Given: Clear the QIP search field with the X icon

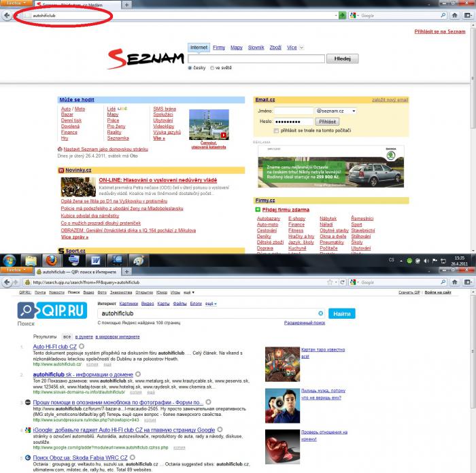Looking at the screenshot, I should [320, 314].
